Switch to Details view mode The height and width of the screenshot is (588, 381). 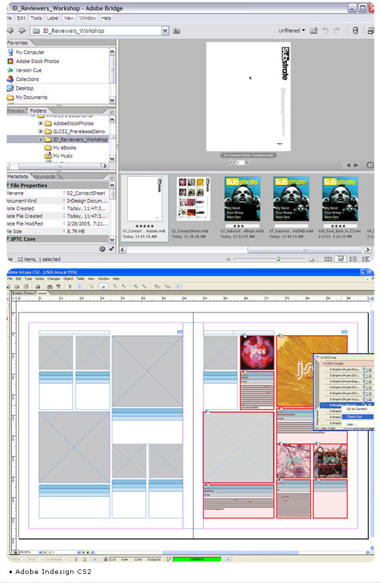[353, 259]
